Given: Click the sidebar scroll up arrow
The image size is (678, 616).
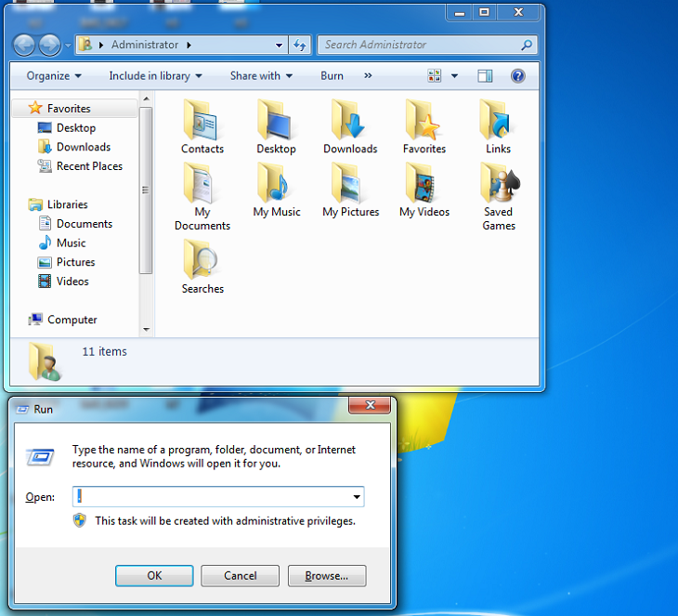Looking at the screenshot, I should pyautogui.click(x=146, y=98).
